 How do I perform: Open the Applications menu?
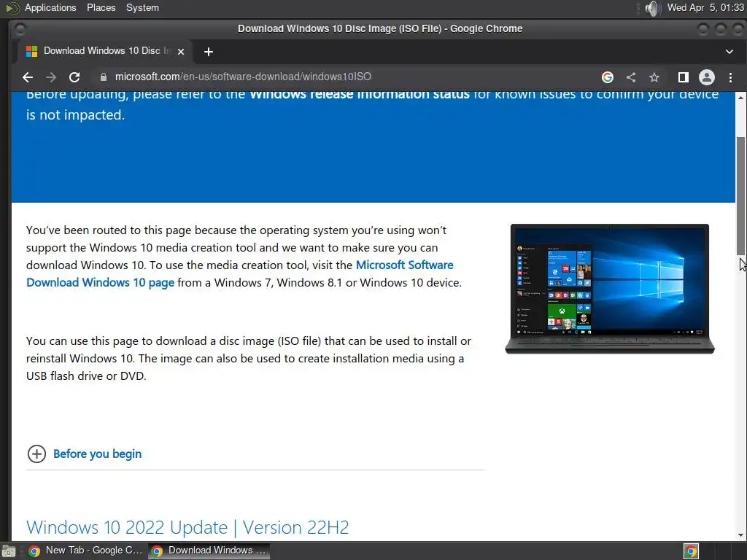pyautogui.click(x=50, y=7)
